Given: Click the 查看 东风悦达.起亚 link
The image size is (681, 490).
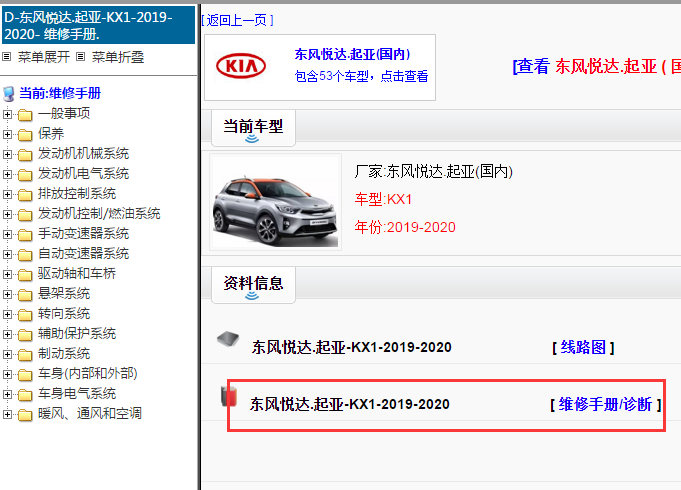Looking at the screenshot, I should 597,66.
